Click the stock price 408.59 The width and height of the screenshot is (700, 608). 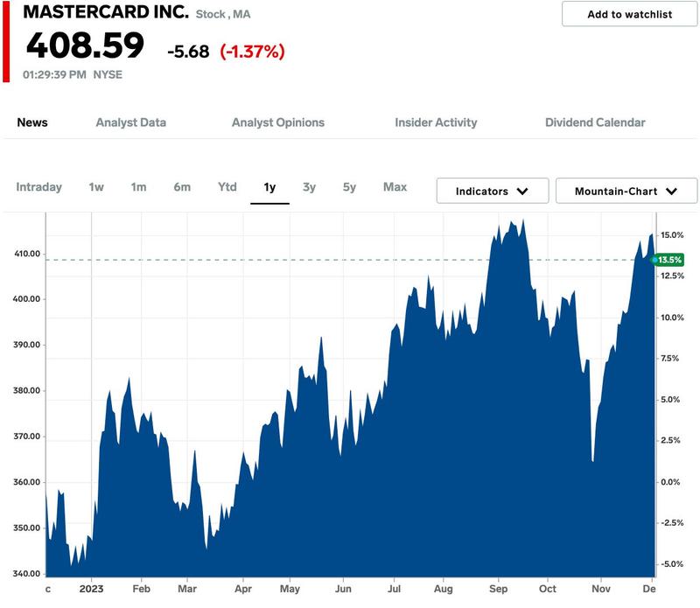point(85,45)
